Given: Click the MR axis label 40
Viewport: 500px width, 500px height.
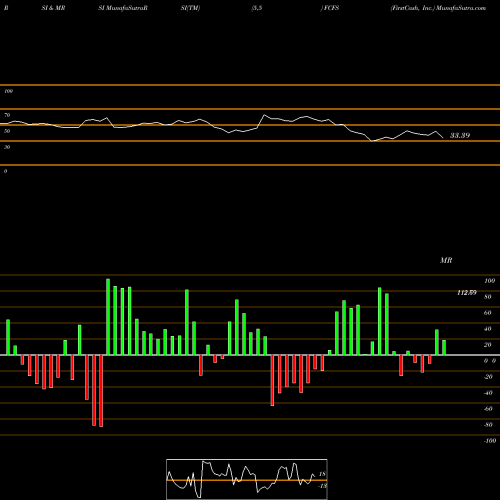Looking at the screenshot, I should [x=488, y=329].
